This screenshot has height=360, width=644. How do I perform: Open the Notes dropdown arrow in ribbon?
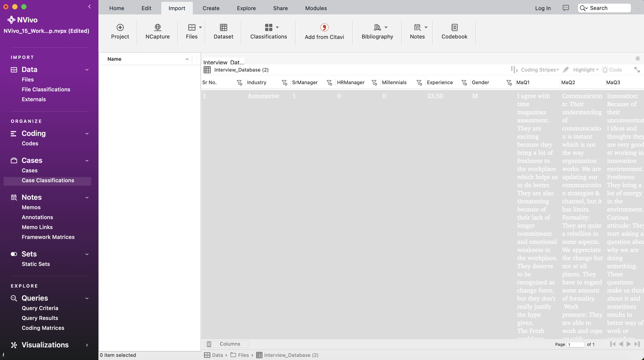(426, 27)
